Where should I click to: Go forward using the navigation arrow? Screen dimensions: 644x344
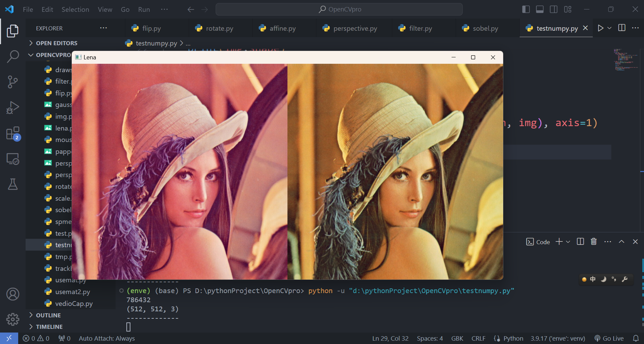[x=205, y=9]
